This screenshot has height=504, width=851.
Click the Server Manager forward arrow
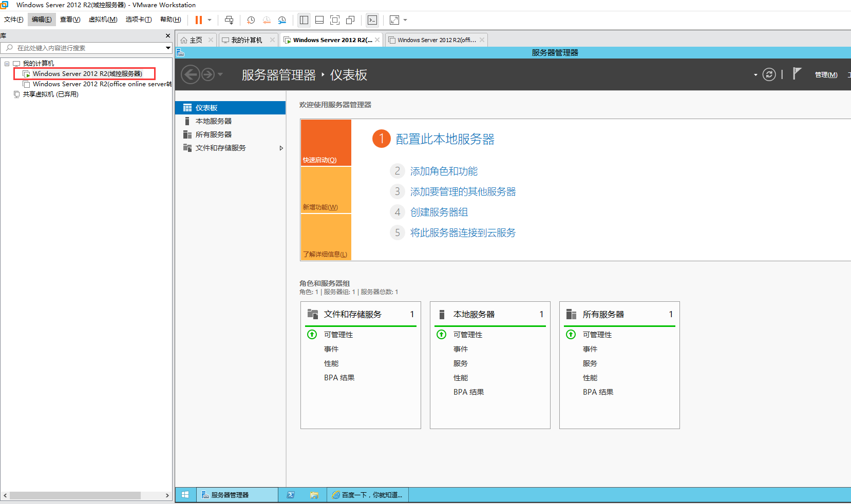pos(207,74)
